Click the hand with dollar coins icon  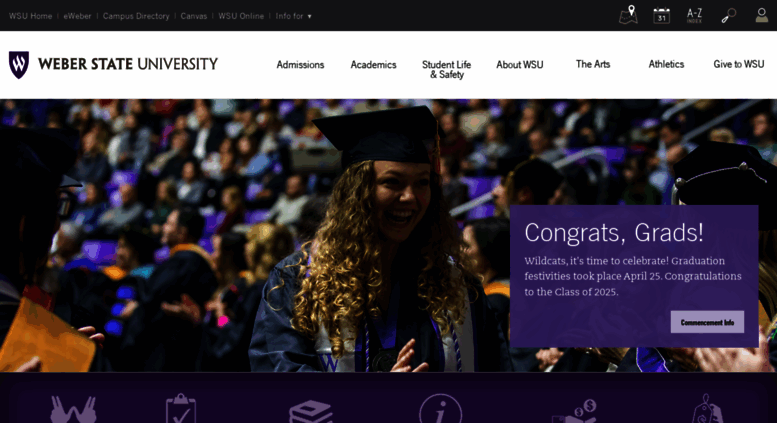[x=575, y=411]
